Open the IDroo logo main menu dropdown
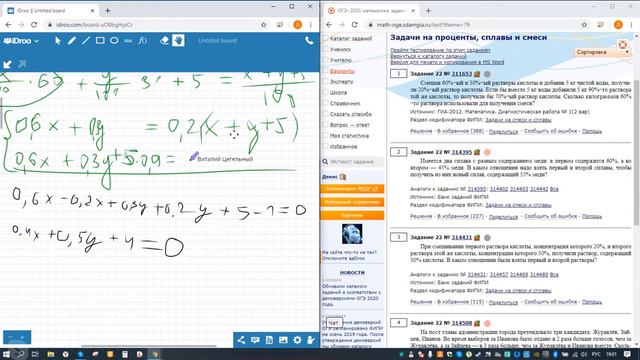Viewport: 640px width, 360px height. 21,41
